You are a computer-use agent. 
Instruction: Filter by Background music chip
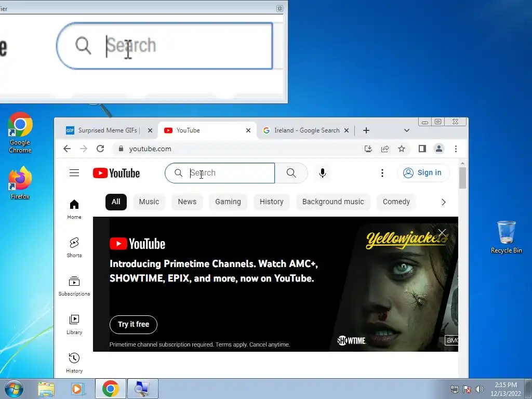tap(333, 202)
